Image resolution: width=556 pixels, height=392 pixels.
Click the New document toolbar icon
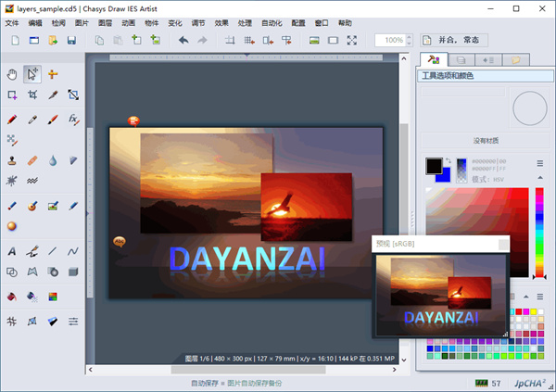15,41
